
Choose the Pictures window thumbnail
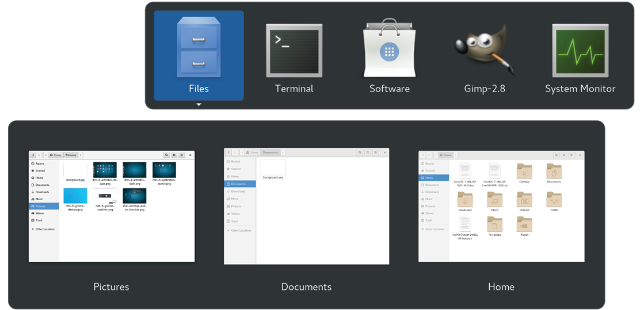pyautogui.click(x=112, y=206)
